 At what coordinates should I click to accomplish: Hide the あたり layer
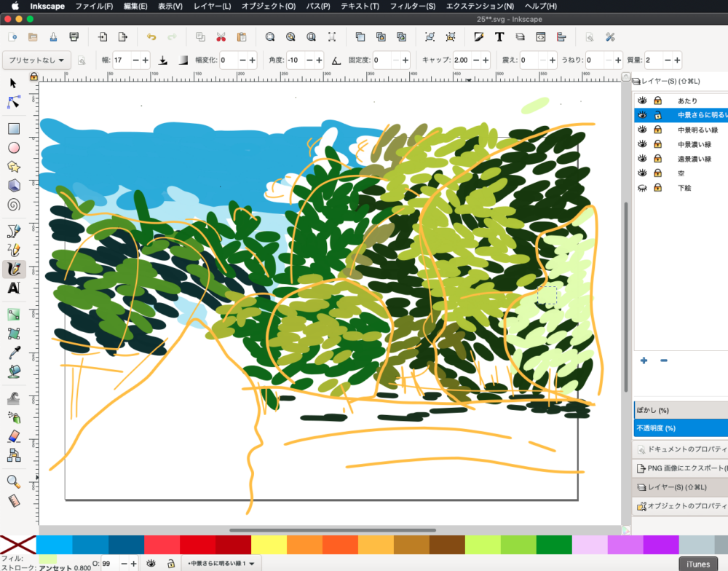tap(642, 101)
